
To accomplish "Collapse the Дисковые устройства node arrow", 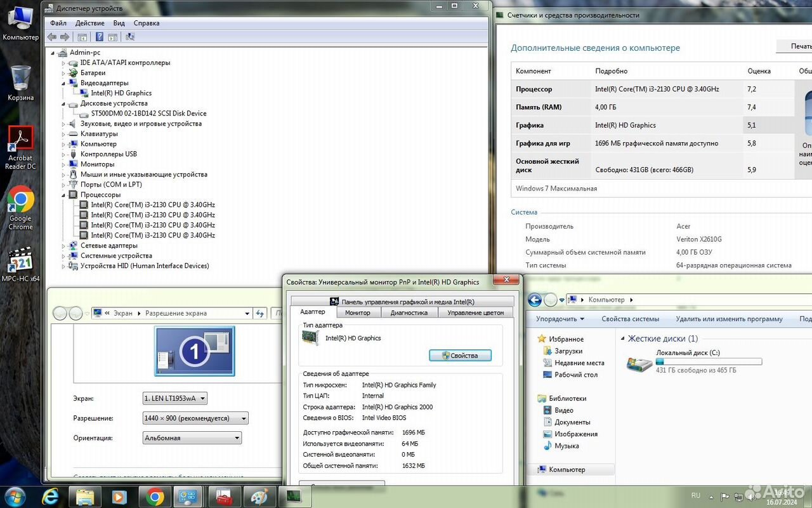I will click(63, 104).
